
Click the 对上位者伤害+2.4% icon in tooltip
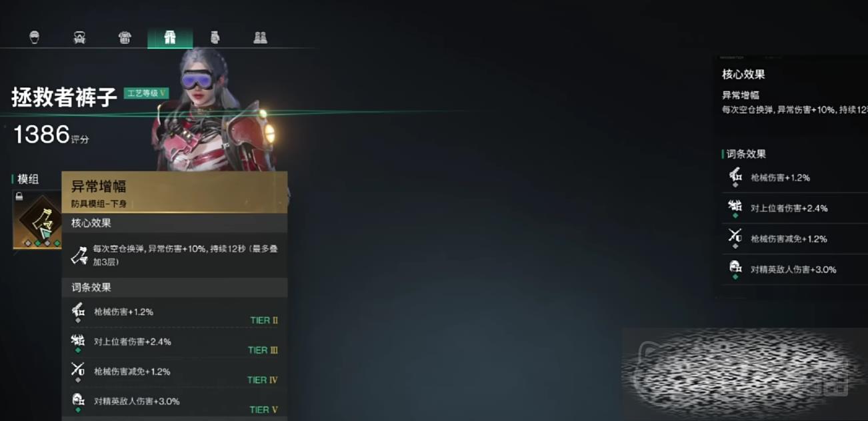coord(78,340)
